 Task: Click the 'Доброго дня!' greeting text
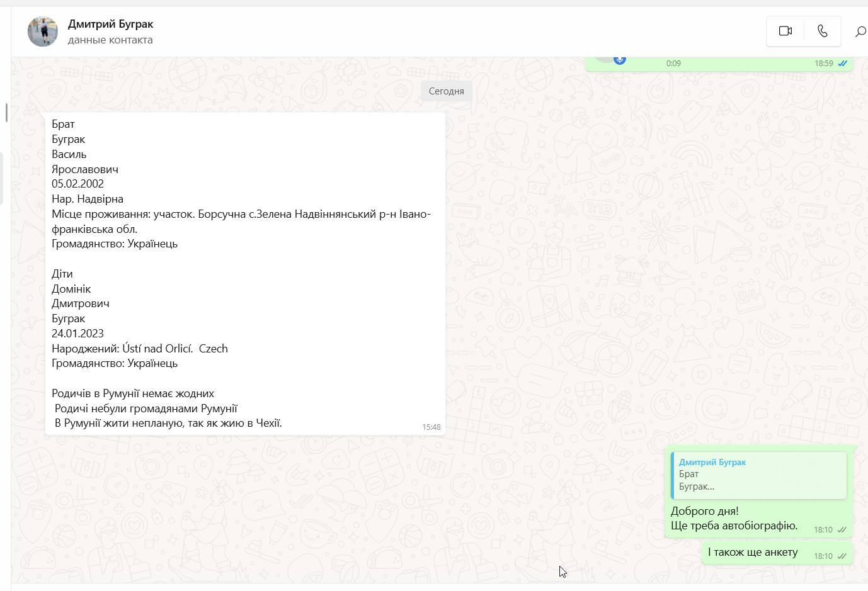click(x=705, y=511)
